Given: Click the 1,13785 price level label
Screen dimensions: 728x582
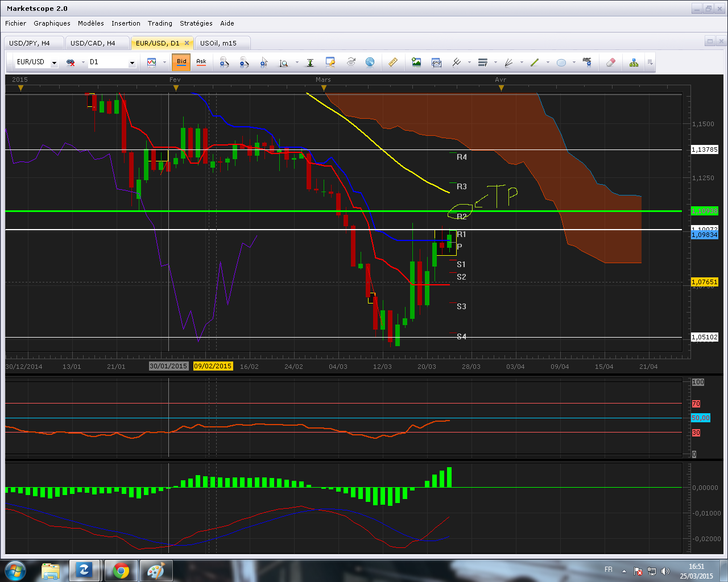Looking at the screenshot, I should tap(704, 149).
